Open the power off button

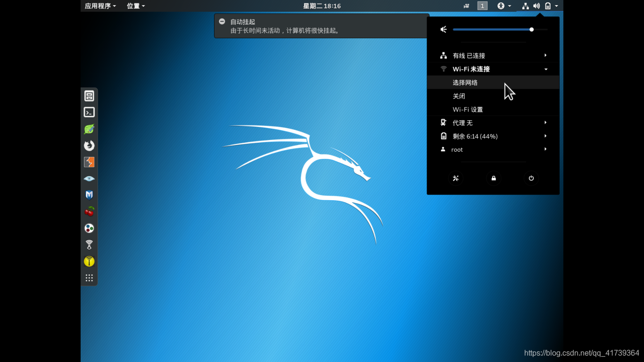pyautogui.click(x=531, y=178)
